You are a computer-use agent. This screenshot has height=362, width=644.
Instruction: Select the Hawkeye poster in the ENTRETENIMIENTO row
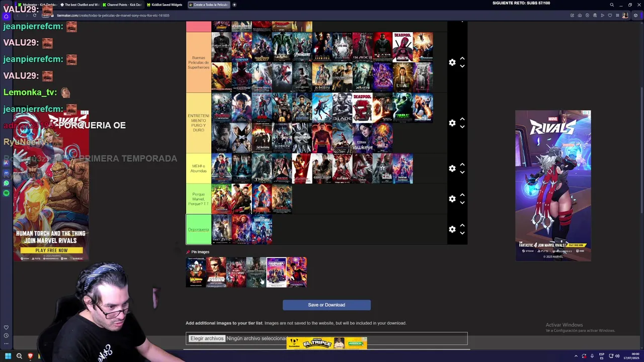[x=362, y=138]
